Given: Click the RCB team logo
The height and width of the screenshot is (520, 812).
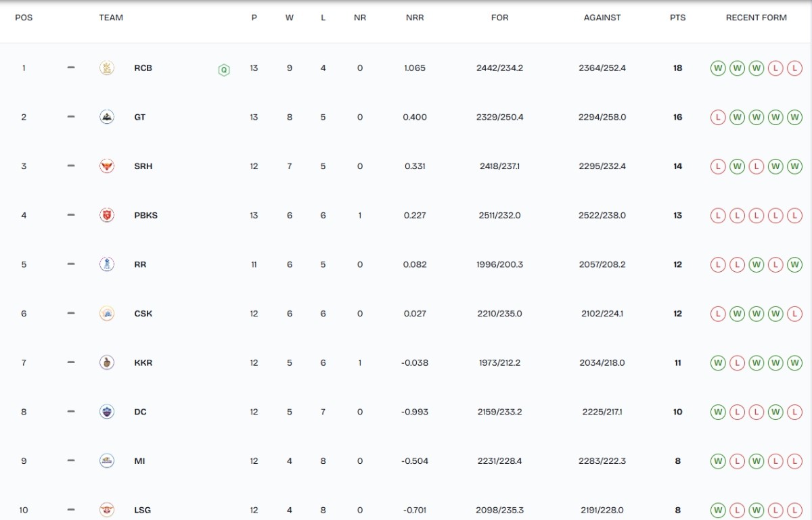Looking at the screenshot, I should tap(107, 68).
